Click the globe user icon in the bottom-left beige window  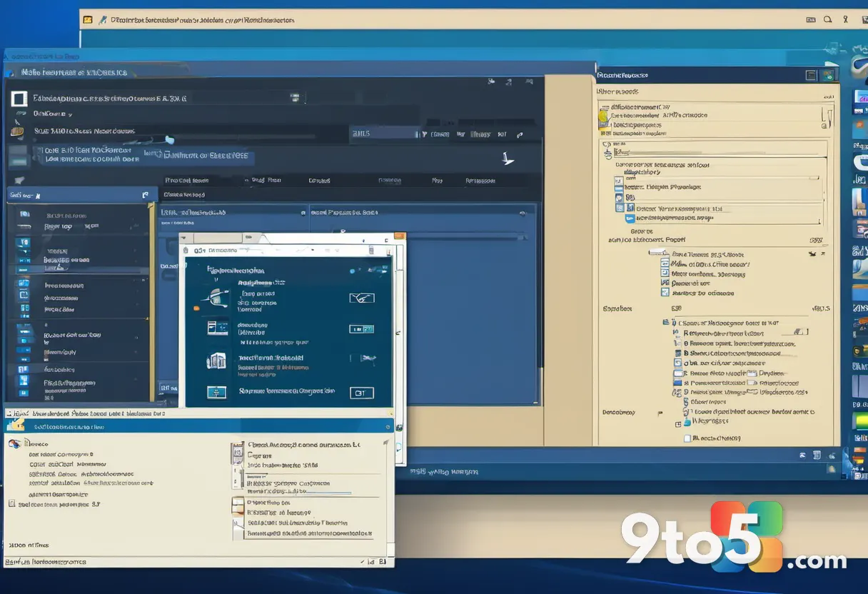point(14,444)
